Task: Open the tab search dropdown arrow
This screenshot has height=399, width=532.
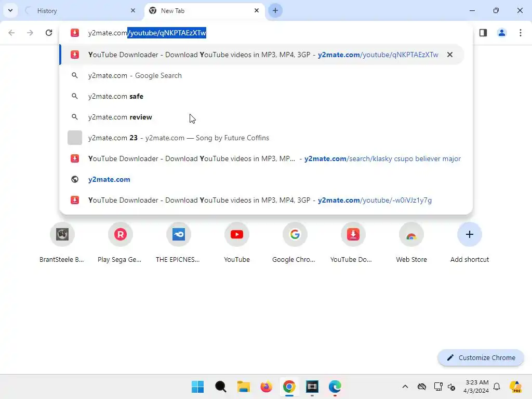Action: (x=10, y=10)
